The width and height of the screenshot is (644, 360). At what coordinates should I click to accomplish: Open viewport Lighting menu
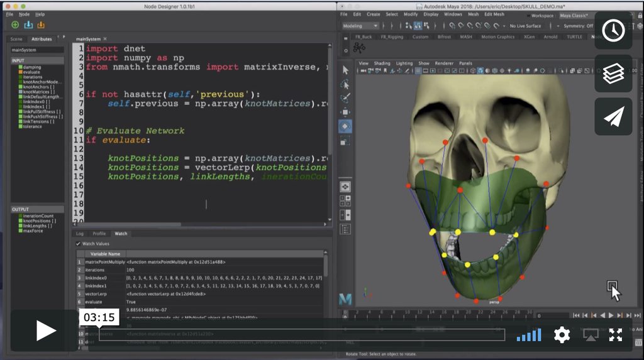coord(404,63)
